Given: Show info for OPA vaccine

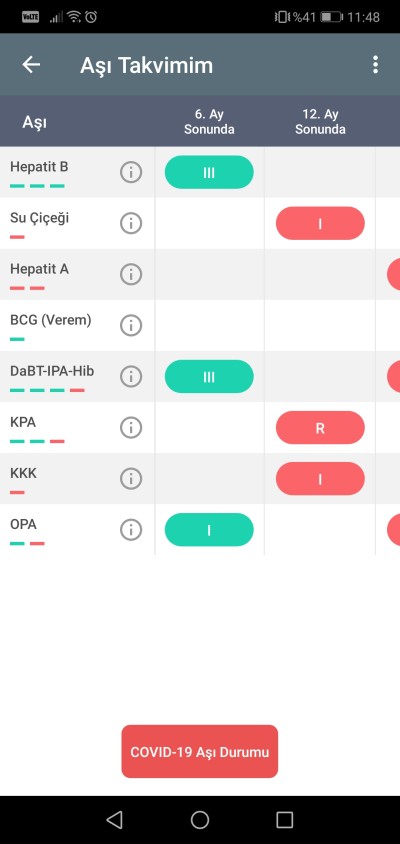Looking at the screenshot, I should [130, 530].
